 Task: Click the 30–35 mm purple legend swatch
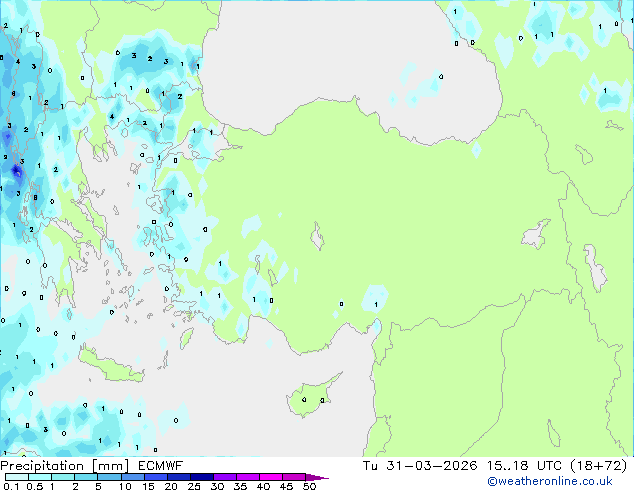pyautogui.click(x=225, y=477)
